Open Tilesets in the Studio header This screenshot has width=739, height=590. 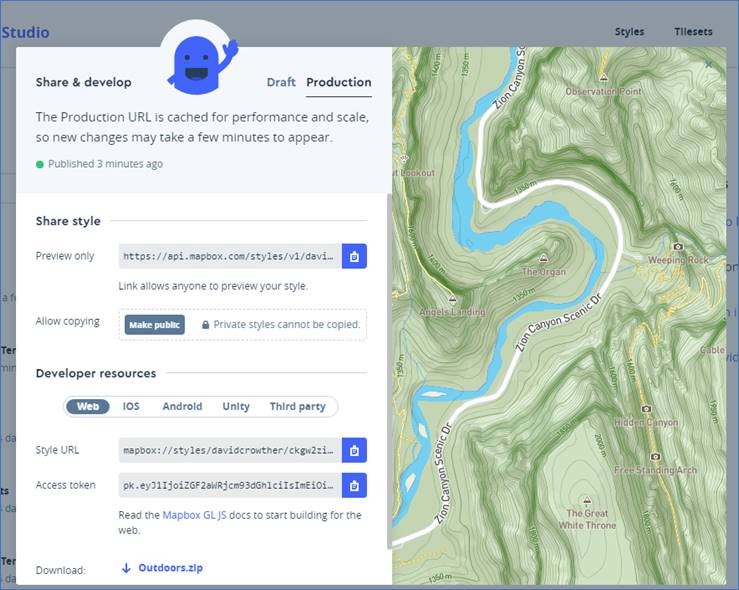pos(693,32)
